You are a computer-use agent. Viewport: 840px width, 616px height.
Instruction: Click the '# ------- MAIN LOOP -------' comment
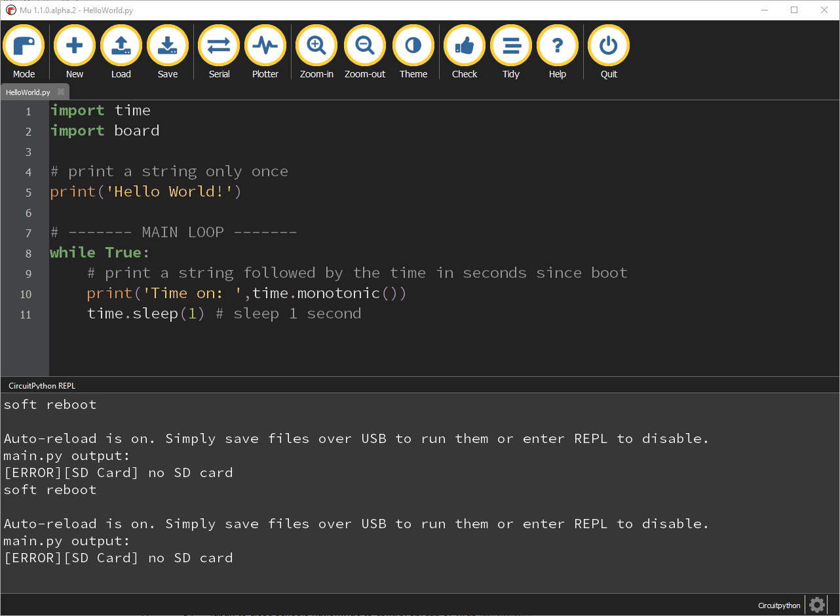pyautogui.click(x=174, y=233)
